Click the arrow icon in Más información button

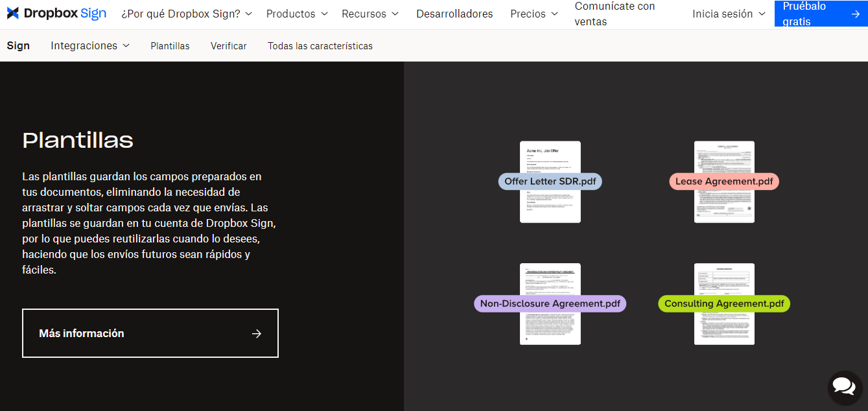click(x=257, y=333)
